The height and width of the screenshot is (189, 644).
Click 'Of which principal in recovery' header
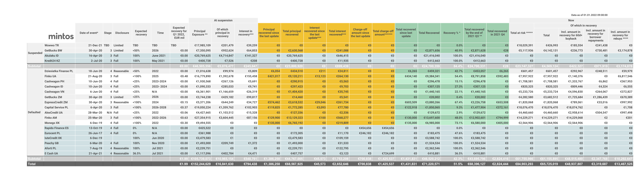pos(223,33)
